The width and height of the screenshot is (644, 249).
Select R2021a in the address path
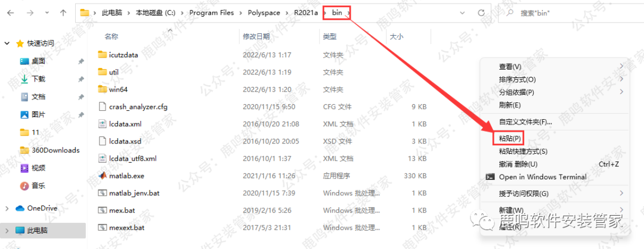click(305, 13)
